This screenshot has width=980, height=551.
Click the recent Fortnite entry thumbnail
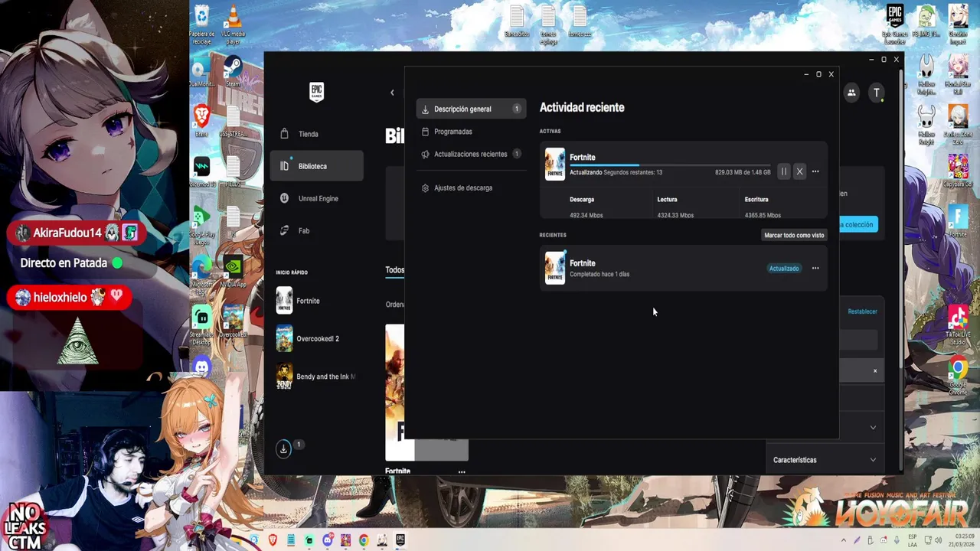click(x=555, y=268)
